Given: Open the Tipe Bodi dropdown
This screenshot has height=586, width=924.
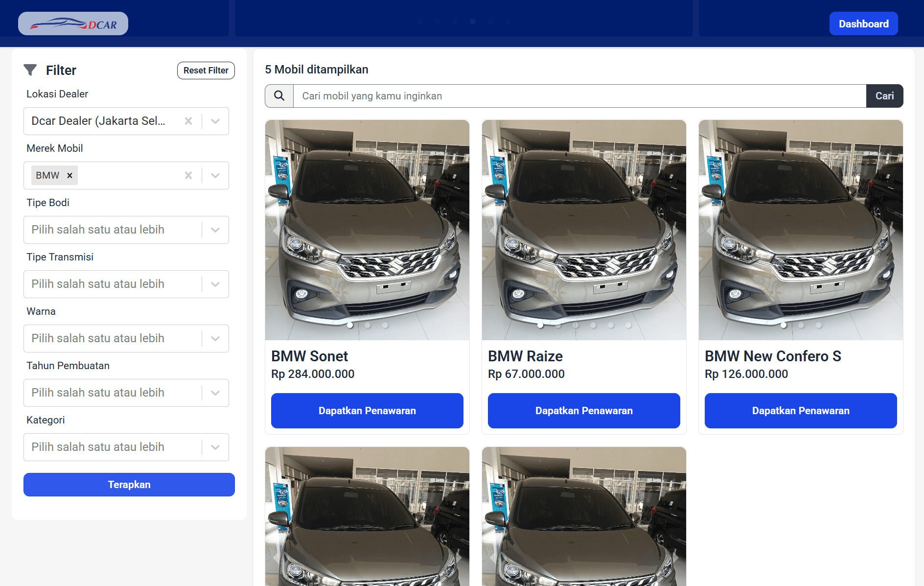Looking at the screenshot, I should (126, 230).
